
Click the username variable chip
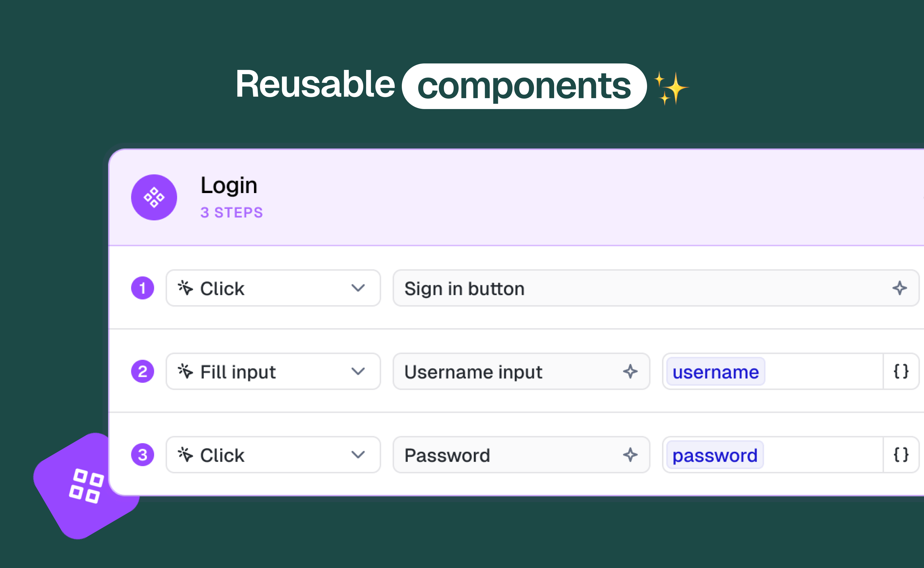(x=715, y=371)
